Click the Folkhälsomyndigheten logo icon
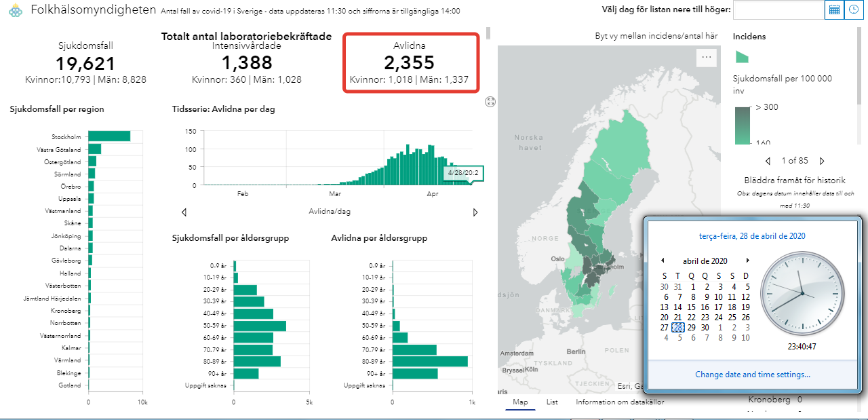The width and height of the screenshot is (868, 420). [x=15, y=10]
